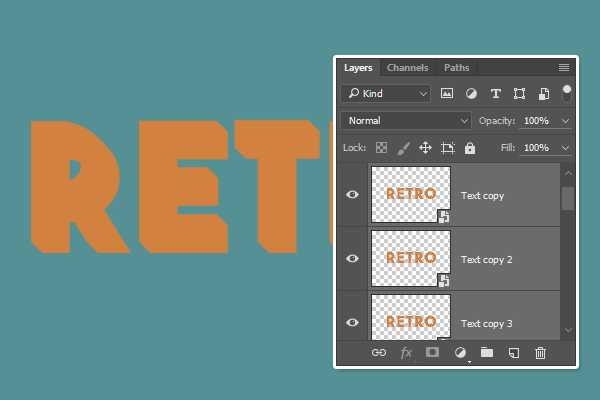Switch to the Channels tab

click(x=407, y=68)
